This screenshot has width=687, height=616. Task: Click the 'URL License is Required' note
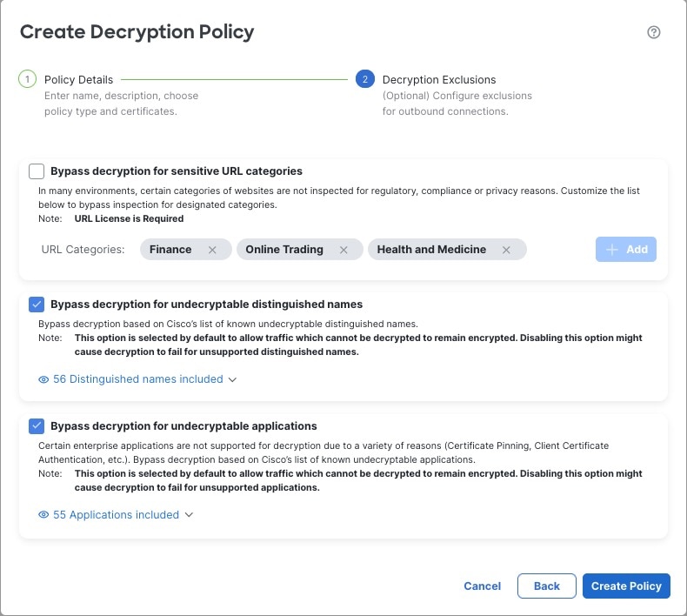tap(129, 218)
